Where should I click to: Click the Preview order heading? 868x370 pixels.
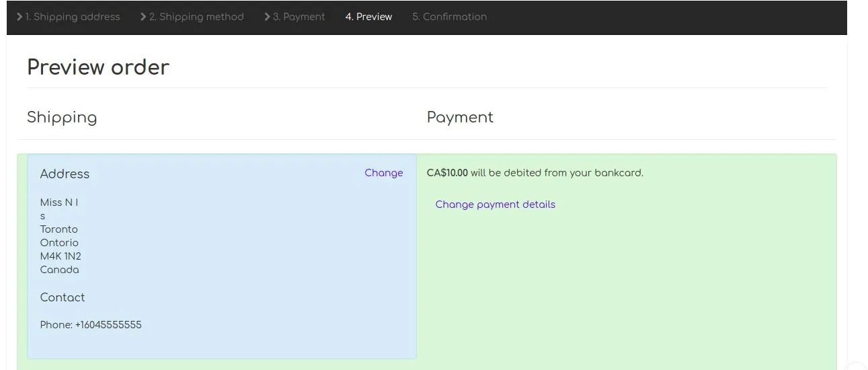tap(98, 67)
